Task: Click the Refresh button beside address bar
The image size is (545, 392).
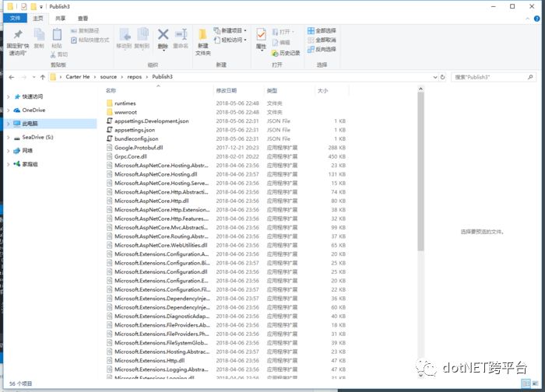Action: (442, 77)
